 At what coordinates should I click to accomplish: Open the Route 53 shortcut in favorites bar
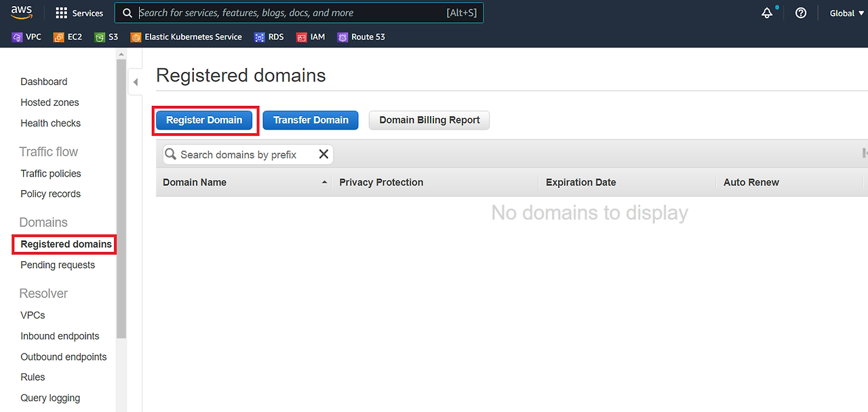coord(361,37)
